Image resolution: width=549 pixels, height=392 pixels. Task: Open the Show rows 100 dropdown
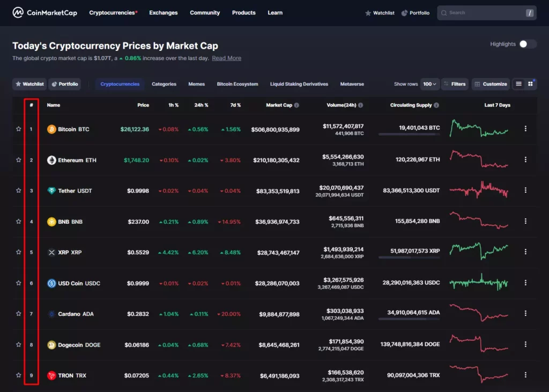pos(429,84)
